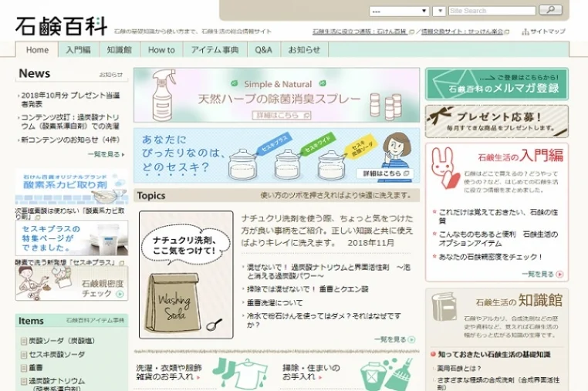
Task: Click the woman illustration in セスキ banner
Action: pyautogui.click(x=396, y=156)
